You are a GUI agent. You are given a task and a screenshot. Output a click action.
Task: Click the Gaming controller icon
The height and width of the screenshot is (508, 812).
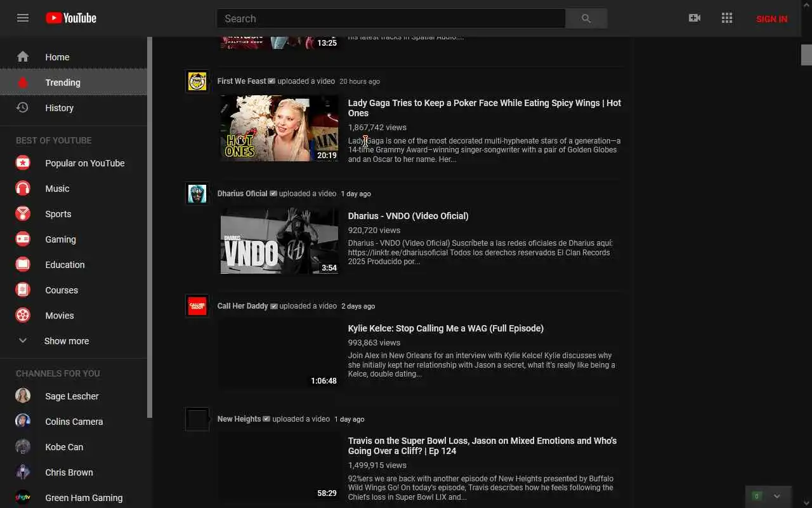23,239
